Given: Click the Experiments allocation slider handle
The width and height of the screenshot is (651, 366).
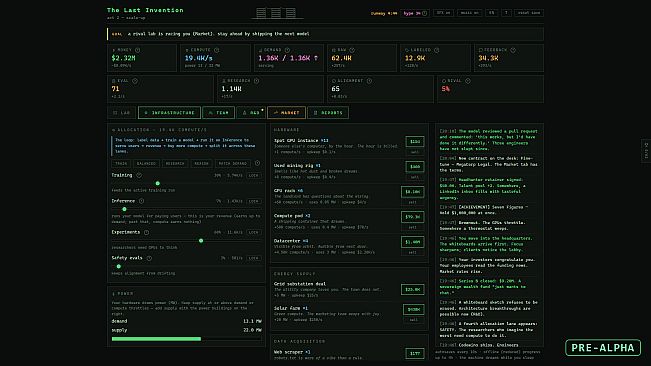Looking at the screenshot, I should 201,241.
